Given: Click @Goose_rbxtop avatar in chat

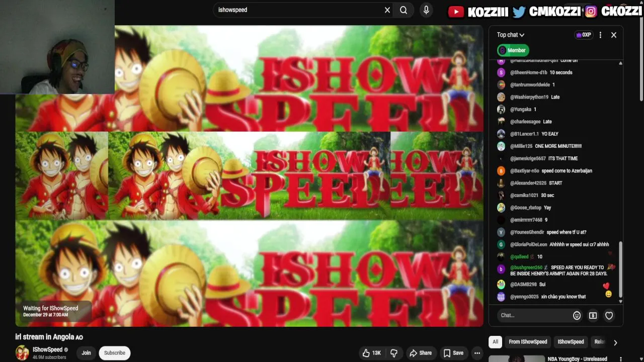Looking at the screenshot, I should pos(501,208).
